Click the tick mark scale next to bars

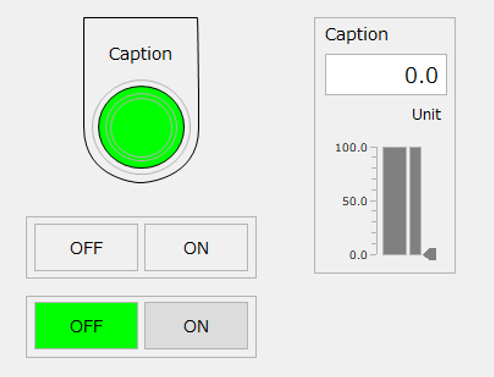click(x=374, y=201)
